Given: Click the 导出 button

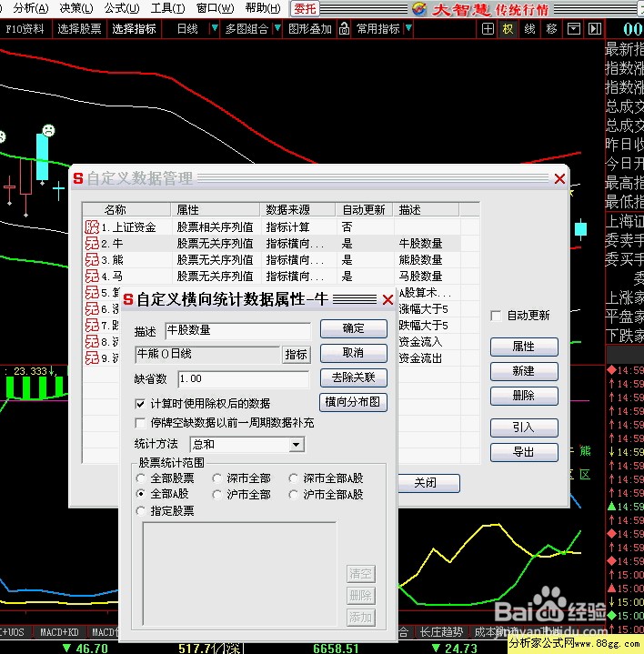Looking at the screenshot, I should (x=524, y=452).
